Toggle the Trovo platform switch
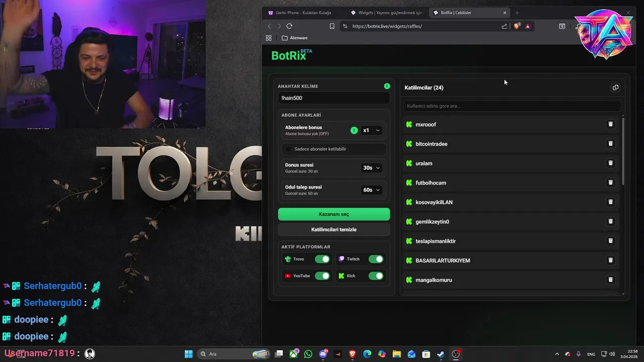 coord(322,259)
